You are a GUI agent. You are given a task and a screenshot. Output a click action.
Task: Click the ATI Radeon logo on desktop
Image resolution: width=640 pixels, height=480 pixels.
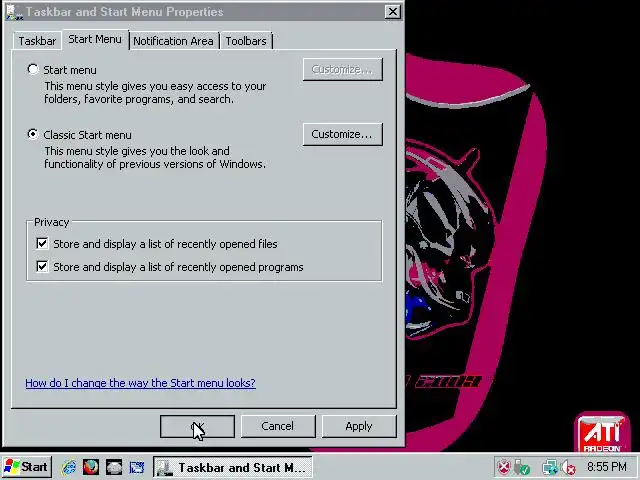pos(602,433)
